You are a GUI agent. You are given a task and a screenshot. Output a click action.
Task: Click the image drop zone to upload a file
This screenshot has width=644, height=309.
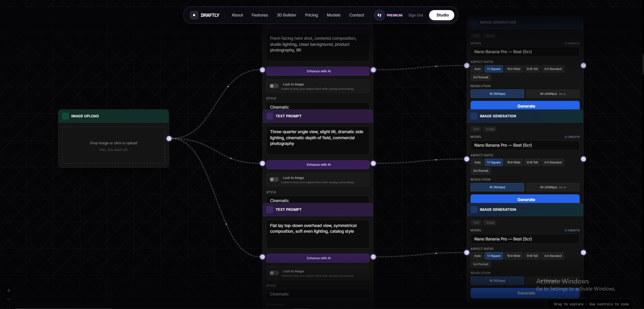(x=113, y=145)
